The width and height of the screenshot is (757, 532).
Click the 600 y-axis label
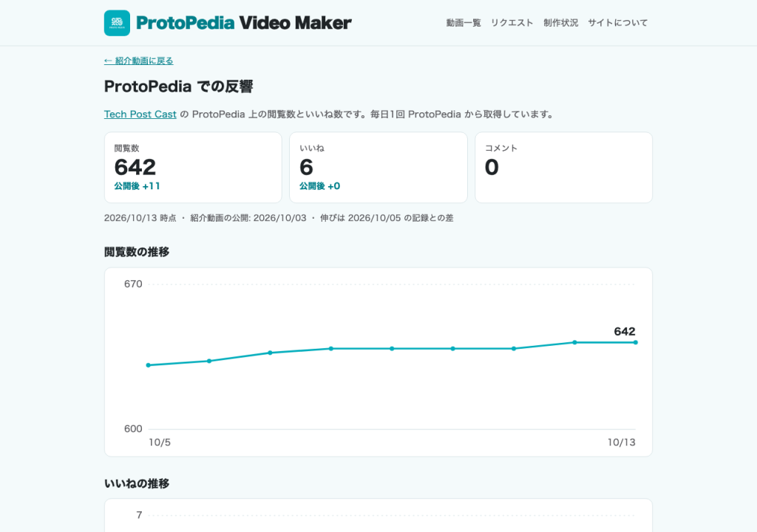coord(133,429)
